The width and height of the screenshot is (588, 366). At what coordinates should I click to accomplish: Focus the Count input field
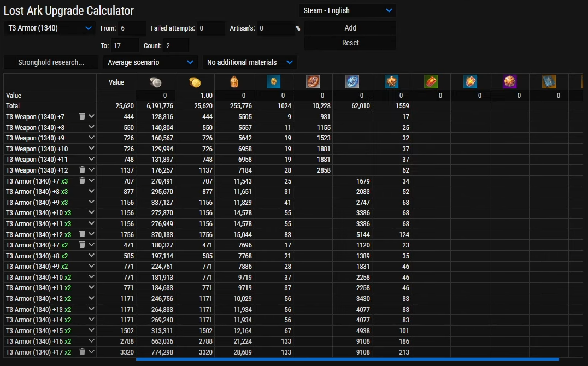[176, 46]
